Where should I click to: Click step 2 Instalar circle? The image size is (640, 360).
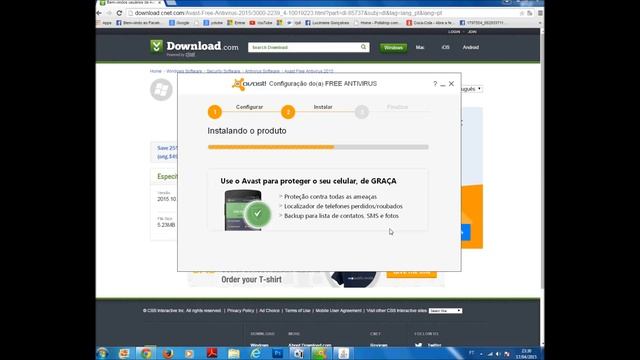click(x=288, y=112)
